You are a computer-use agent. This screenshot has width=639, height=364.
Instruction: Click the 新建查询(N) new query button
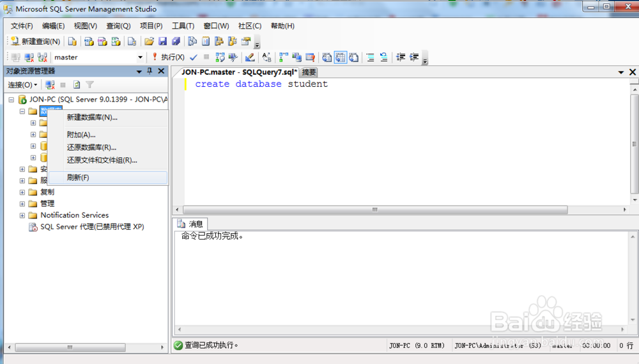[x=35, y=41]
